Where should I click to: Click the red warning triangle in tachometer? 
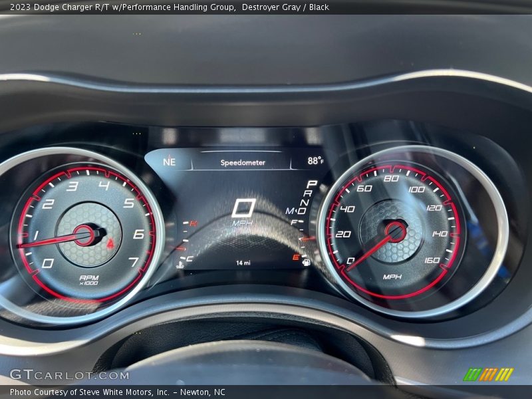coord(110,243)
